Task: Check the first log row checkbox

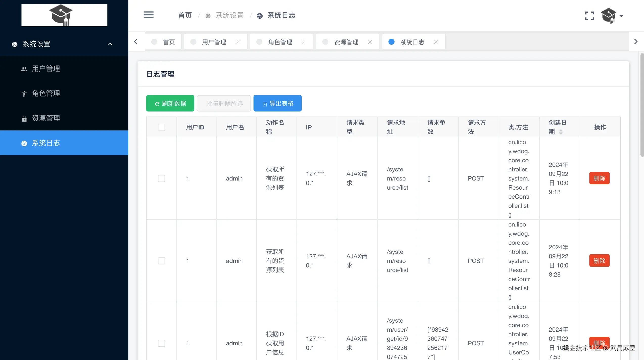Action: [x=161, y=178]
